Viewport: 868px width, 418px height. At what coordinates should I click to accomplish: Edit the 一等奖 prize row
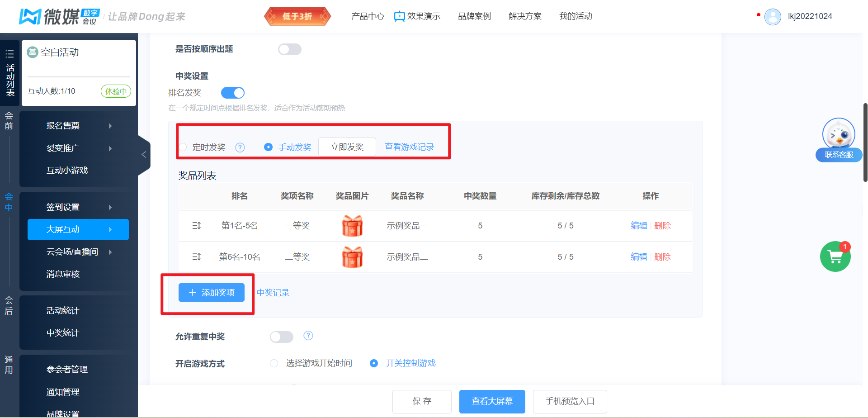click(639, 226)
